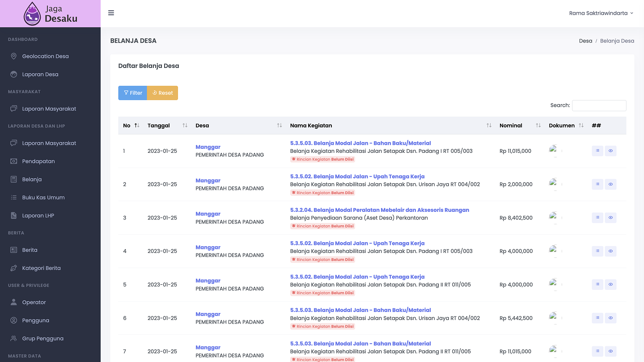Click Rincian Kegiatan Belum Diisi badge in row 3
The image size is (644, 362).
(322, 226)
